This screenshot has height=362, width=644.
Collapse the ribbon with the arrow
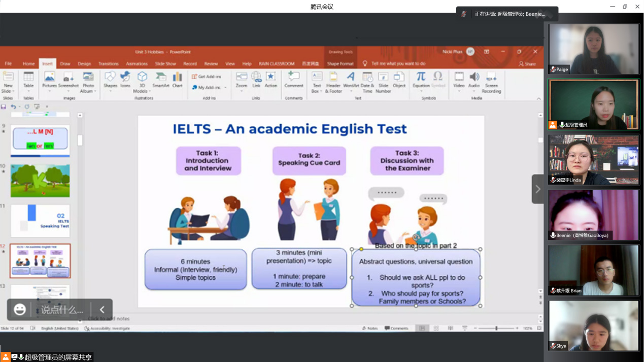point(538,98)
